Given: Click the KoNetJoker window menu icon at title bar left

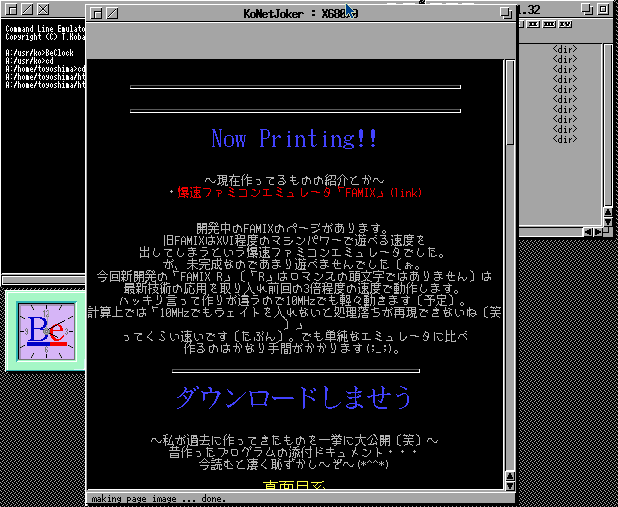Looking at the screenshot, I should tap(97, 14).
